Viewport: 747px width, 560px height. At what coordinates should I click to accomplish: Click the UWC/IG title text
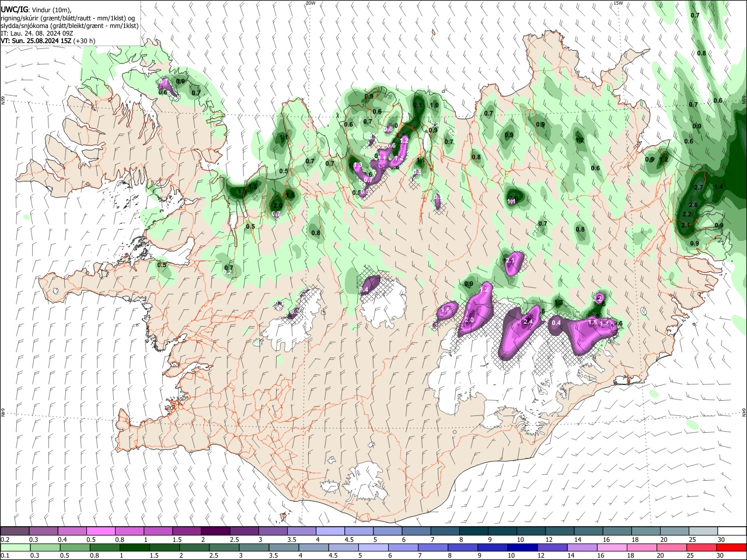click(14, 10)
